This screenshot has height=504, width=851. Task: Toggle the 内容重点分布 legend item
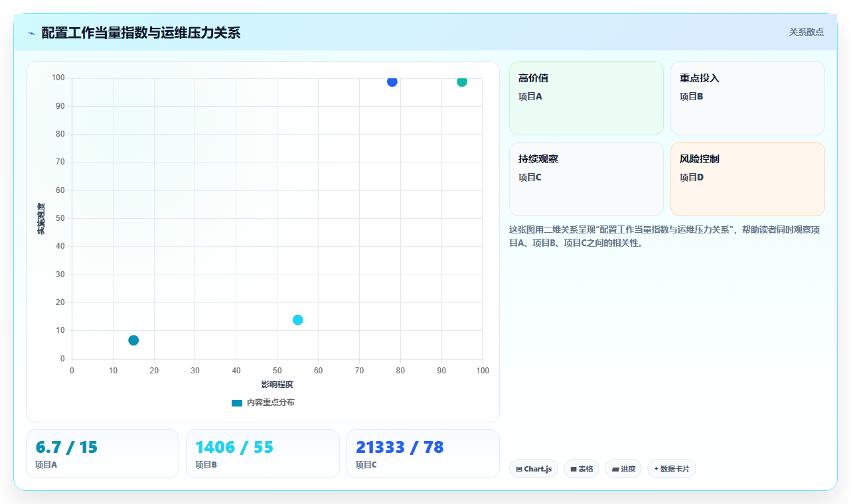coord(263,403)
